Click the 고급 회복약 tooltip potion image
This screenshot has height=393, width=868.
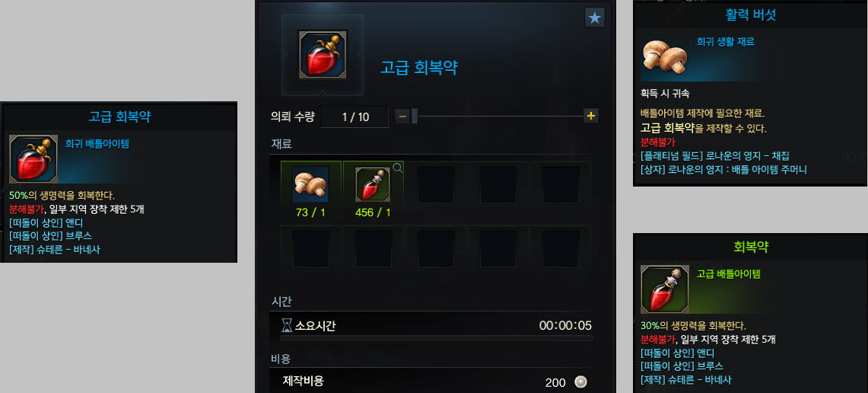pos(33,159)
